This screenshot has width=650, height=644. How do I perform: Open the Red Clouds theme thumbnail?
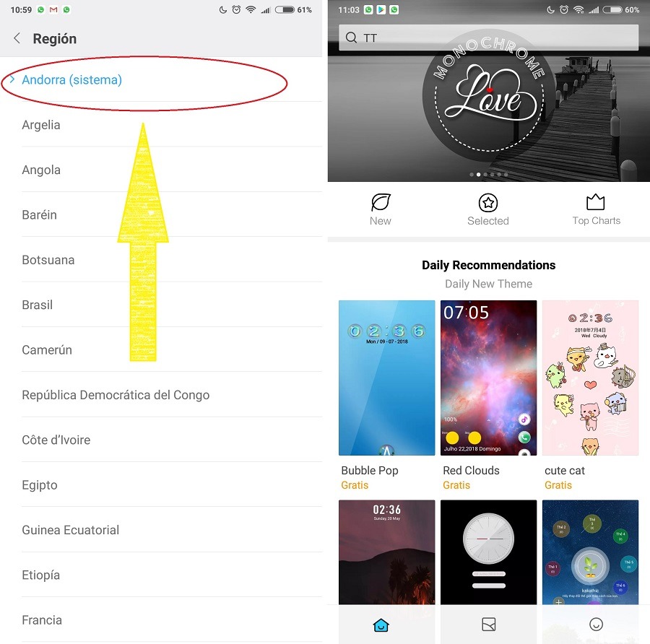(488, 378)
